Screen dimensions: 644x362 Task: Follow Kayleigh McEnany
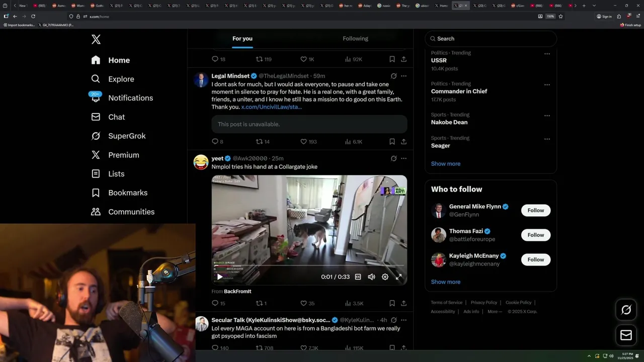coord(536,259)
